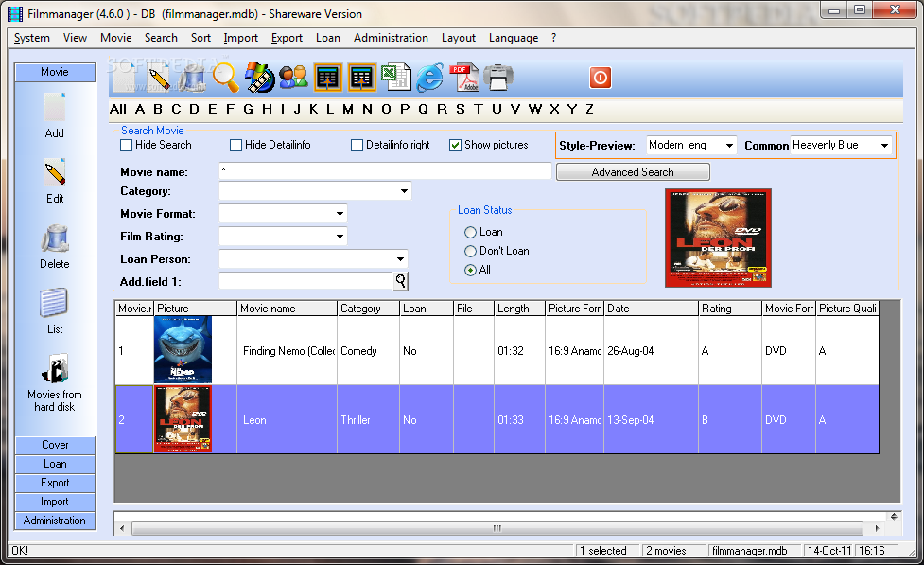Open the Movie Format dropdown
This screenshot has width=924, height=565.
tap(340, 214)
